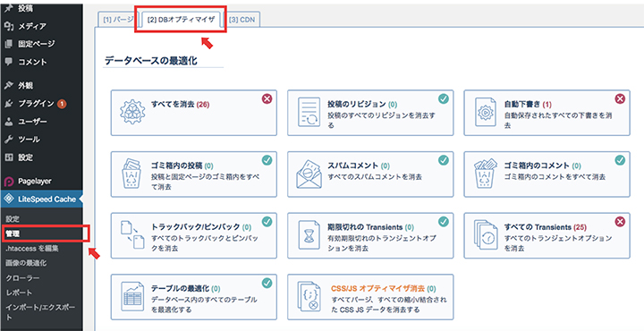Expand the LiteSpeed Cache sidebar menu
Screen dimensions: 644x331
[x=41, y=199]
